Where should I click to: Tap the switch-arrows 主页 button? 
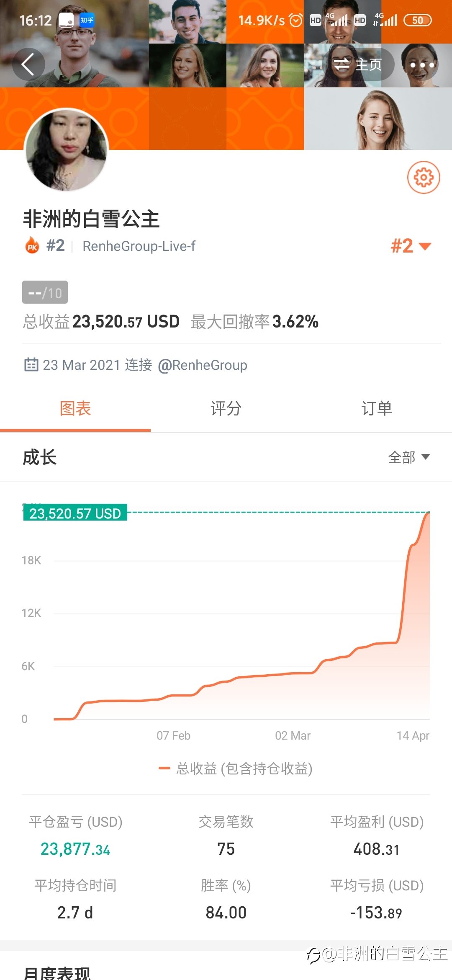pyautogui.click(x=357, y=64)
